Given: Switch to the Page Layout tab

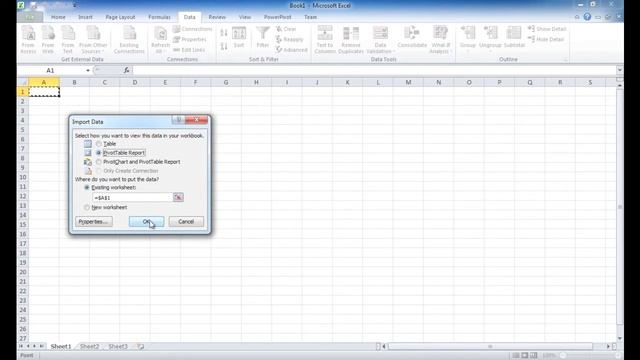Looking at the screenshot, I should (120, 17).
